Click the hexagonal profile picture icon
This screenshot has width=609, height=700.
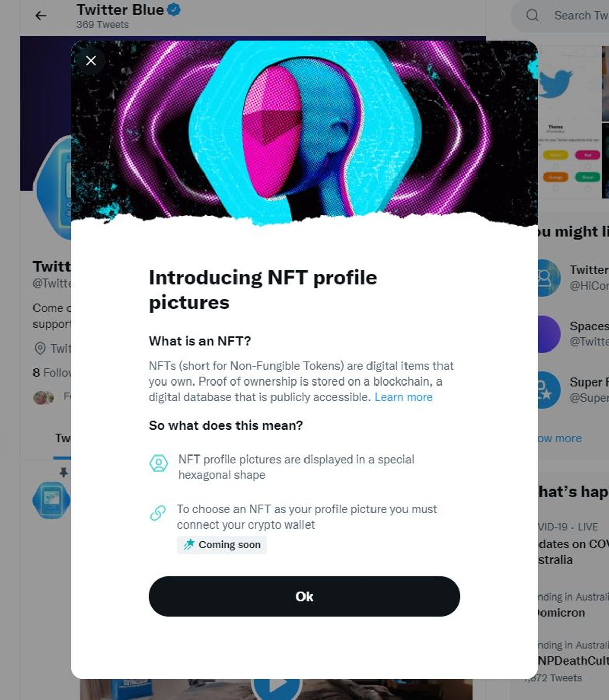(159, 463)
